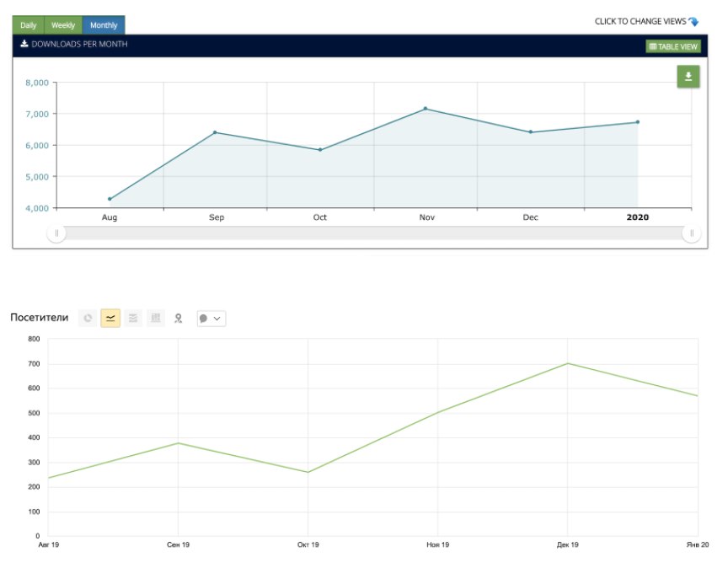
Task: Click the map pin view icon
Action: pyautogui.click(x=178, y=318)
